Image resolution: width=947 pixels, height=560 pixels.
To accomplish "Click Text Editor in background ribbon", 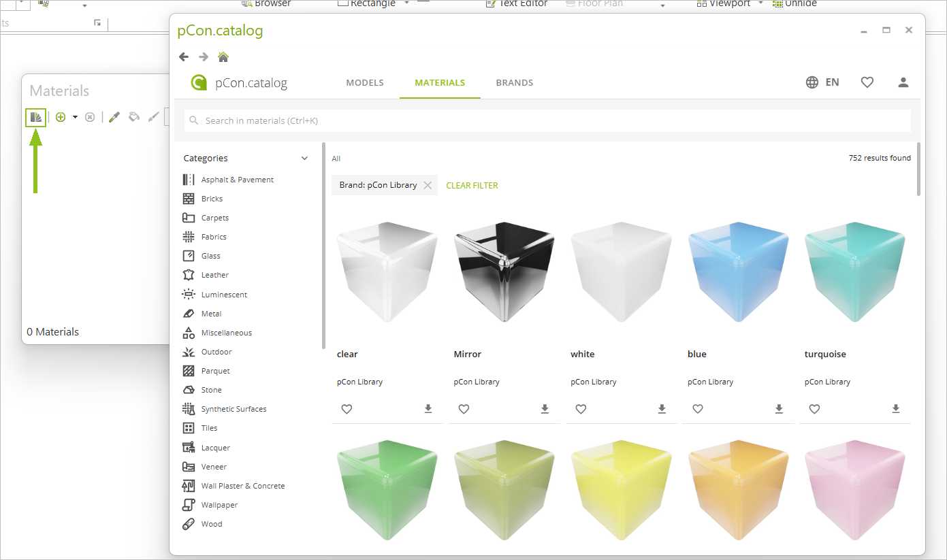I will 517,3.
